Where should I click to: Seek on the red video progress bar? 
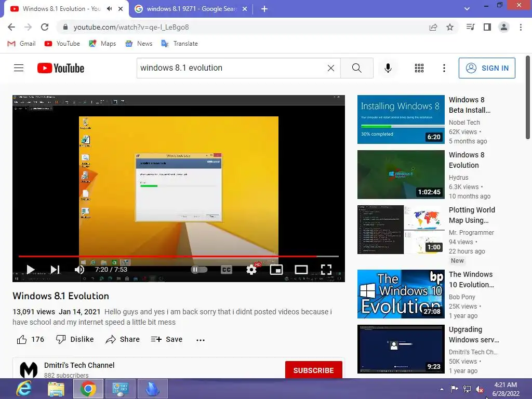click(x=179, y=256)
